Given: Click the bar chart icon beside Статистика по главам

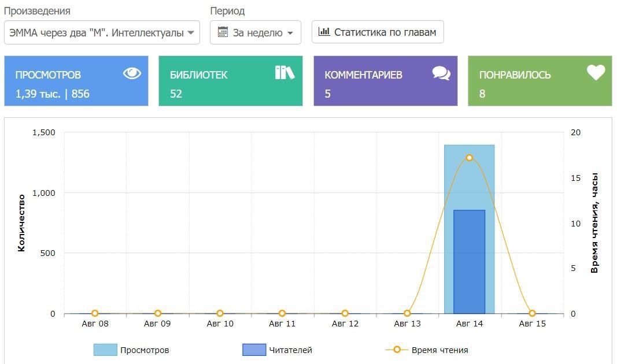Looking at the screenshot, I should tap(324, 32).
